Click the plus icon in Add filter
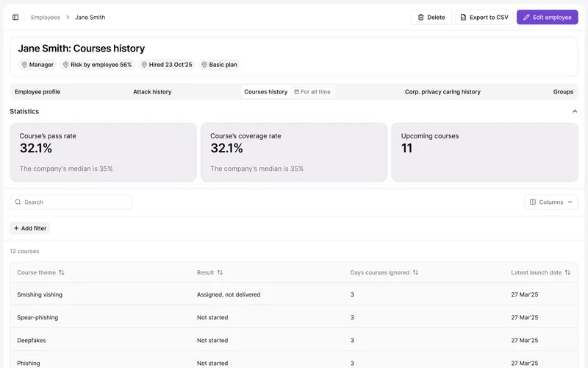 click(16, 228)
